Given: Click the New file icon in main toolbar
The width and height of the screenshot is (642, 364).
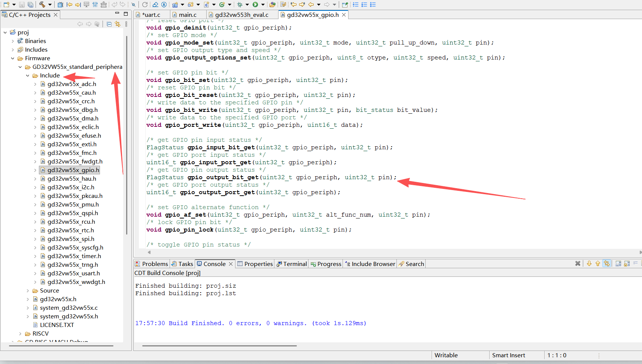Looking at the screenshot, I should click(6, 4).
